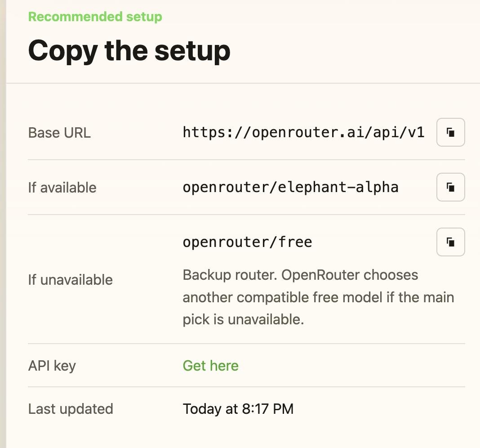Open the "Get here" API key link
Image resolution: width=480 pixels, height=448 pixels.
(x=210, y=366)
